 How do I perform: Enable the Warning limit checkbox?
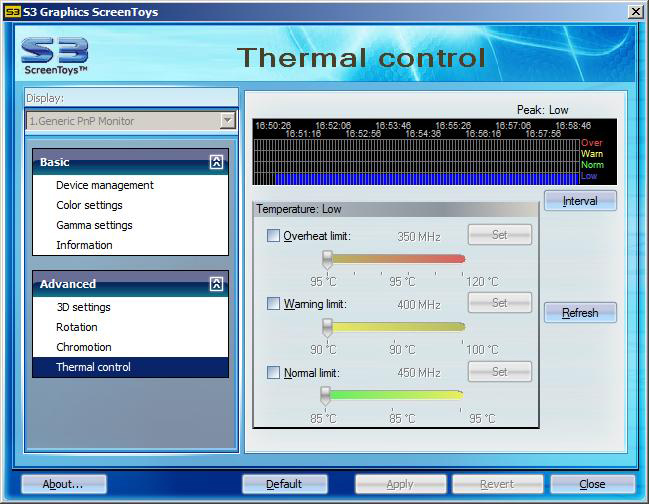coord(274,304)
